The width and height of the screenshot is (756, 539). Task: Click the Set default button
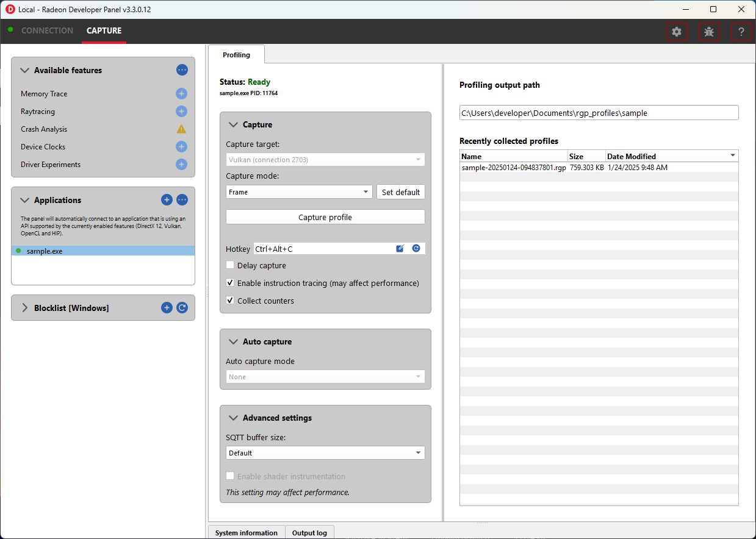(400, 192)
